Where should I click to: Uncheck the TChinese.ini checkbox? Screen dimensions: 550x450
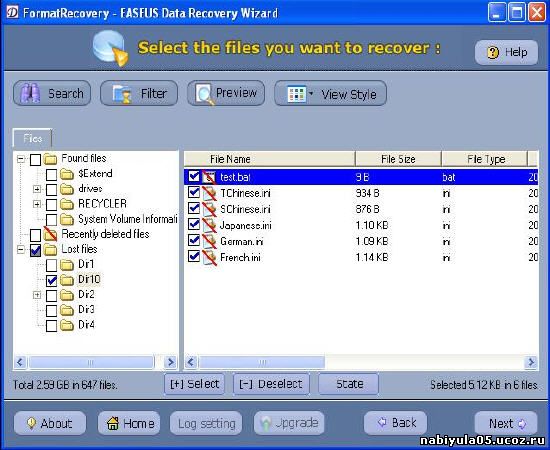click(x=194, y=193)
